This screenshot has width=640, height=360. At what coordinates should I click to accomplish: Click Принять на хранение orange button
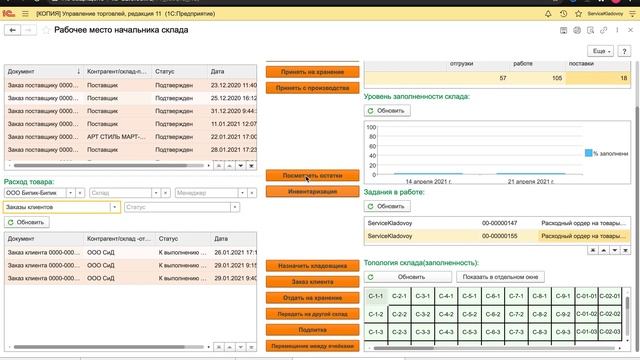click(x=313, y=72)
